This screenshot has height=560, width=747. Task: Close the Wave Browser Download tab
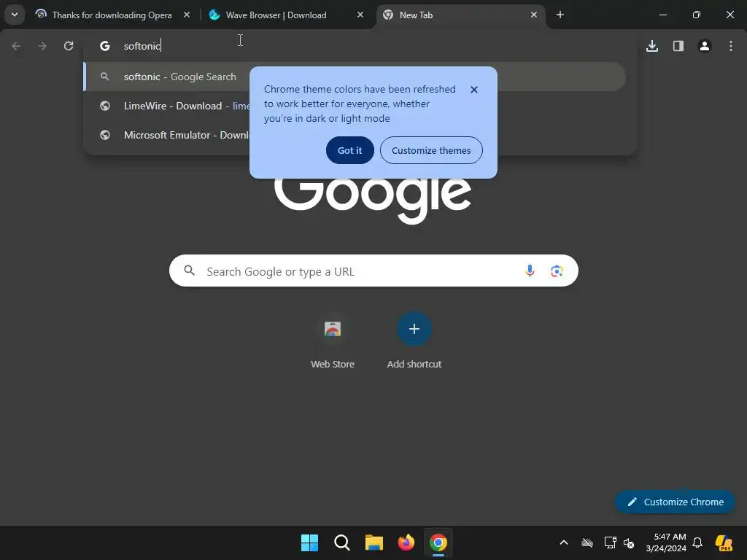(x=360, y=15)
